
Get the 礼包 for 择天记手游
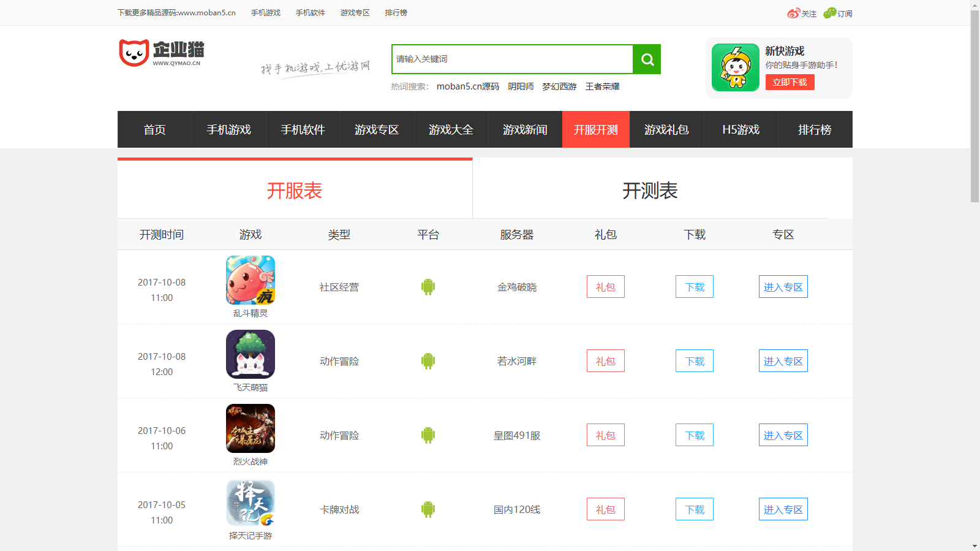(x=606, y=509)
